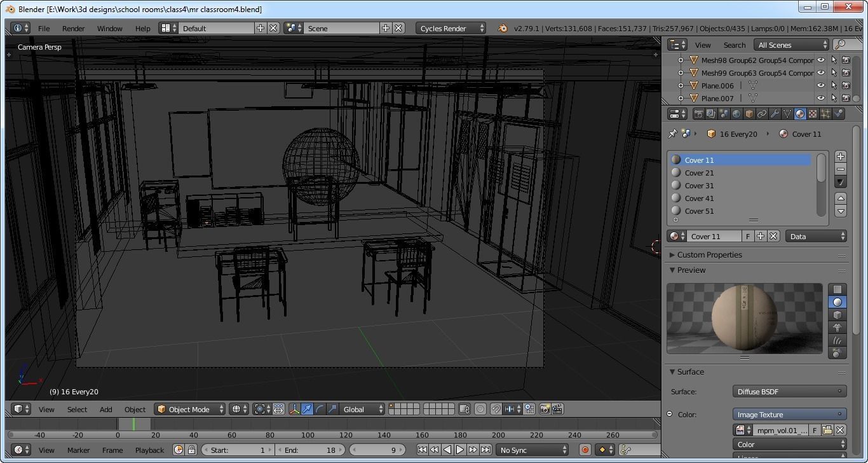868x463 pixels.
Task: Select cube preview type
Action: pos(837,315)
